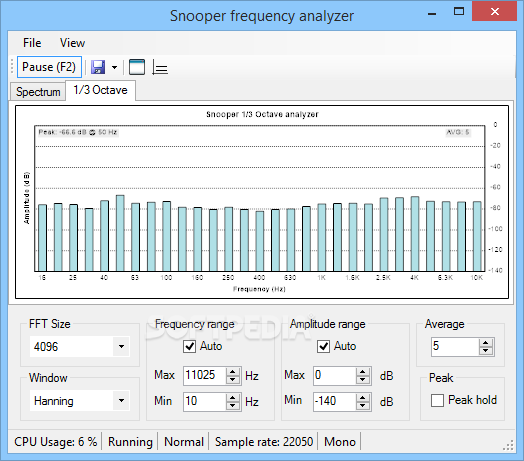Increase amplitude Min with up arrow
The height and width of the screenshot is (461, 524).
pyautogui.click(x=363, y=397)
